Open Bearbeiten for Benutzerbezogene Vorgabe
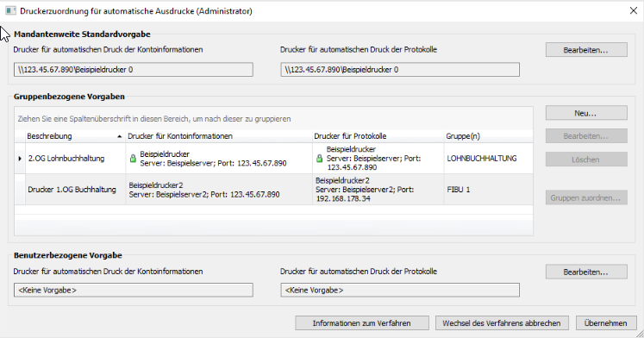 pos(586,272)
